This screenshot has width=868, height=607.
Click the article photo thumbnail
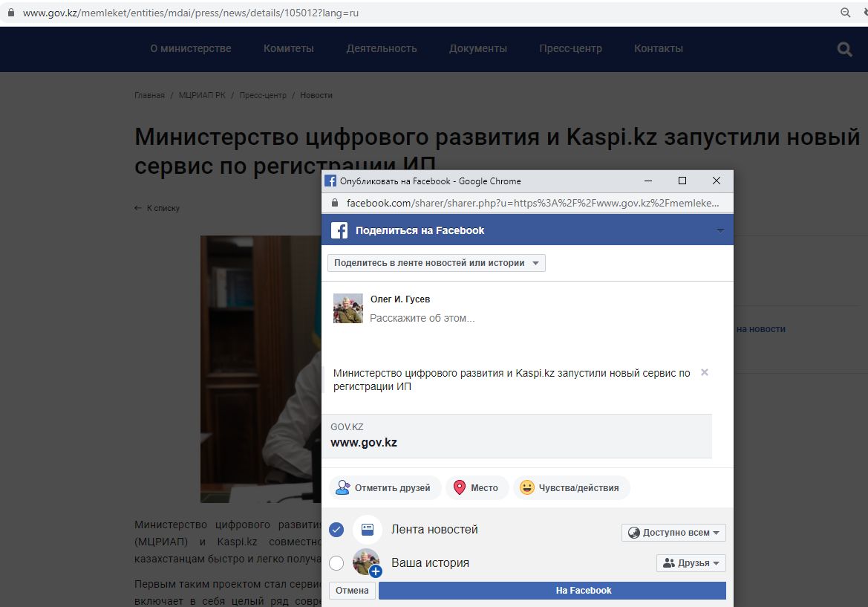(261, 369)
